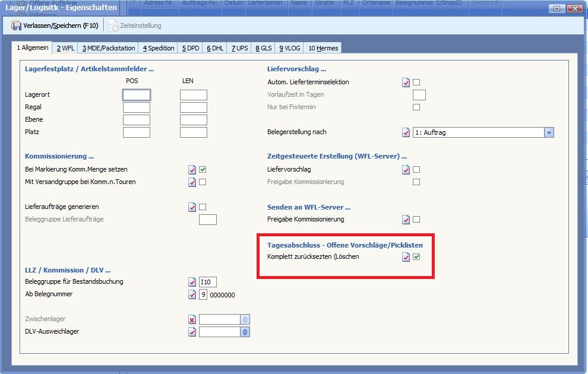The height and width of the screenshot is (374, 588).
Task: Disable the Komplett zurücksetzen checkbox
Action: click(x=416, y=257)
